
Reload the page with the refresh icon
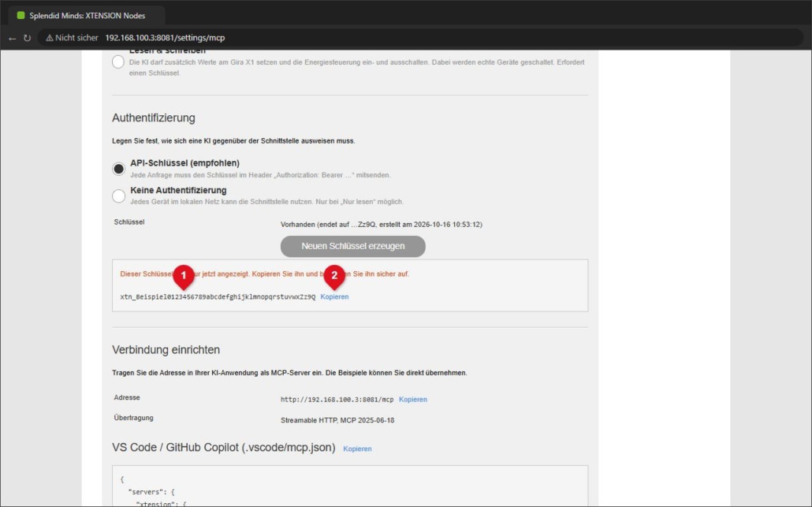pos(27,38)
